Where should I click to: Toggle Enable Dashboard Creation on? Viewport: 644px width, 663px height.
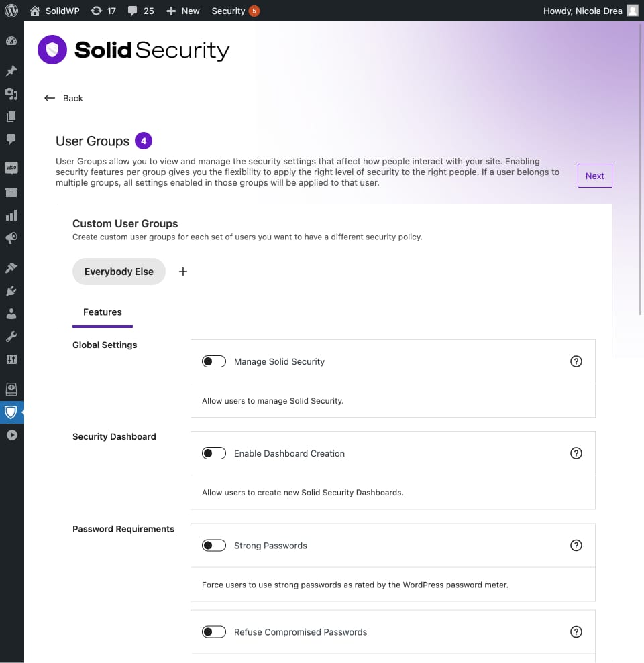point(214,453)
